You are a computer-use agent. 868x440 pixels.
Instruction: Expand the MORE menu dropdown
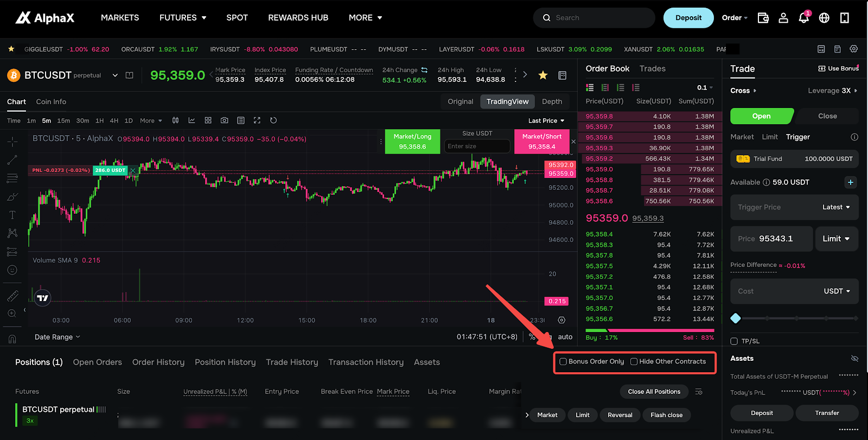[x=366, y=18]
